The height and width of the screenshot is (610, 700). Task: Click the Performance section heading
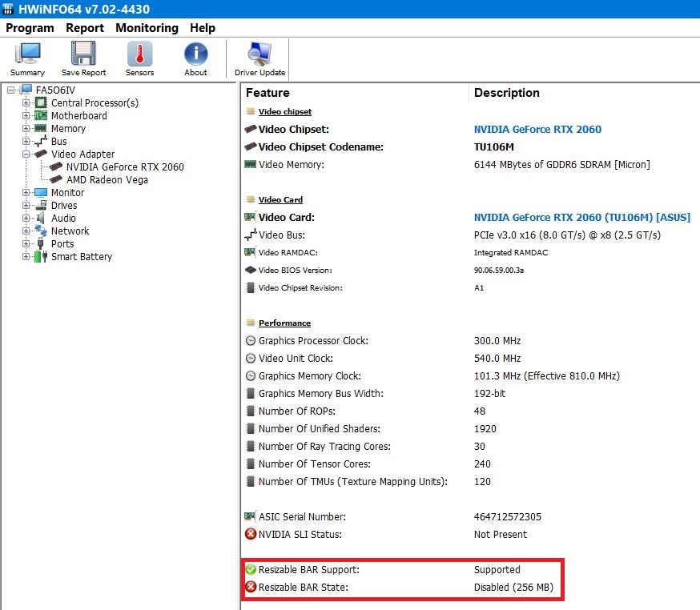coord(284,323)
